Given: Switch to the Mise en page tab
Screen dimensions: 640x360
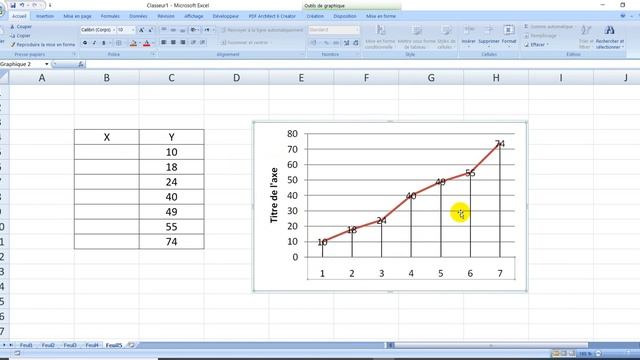Looking at the screenshot, I should pyautogui.click(x=77, y=16).
